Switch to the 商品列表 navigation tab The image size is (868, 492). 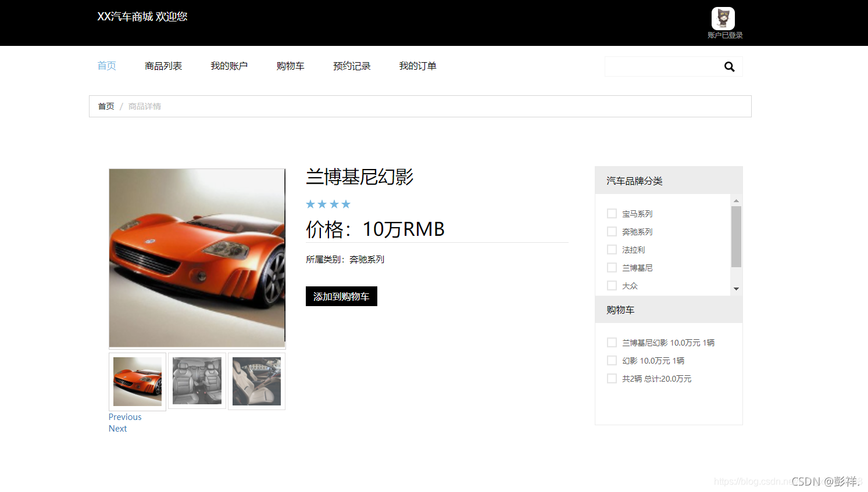pos(163,66)
